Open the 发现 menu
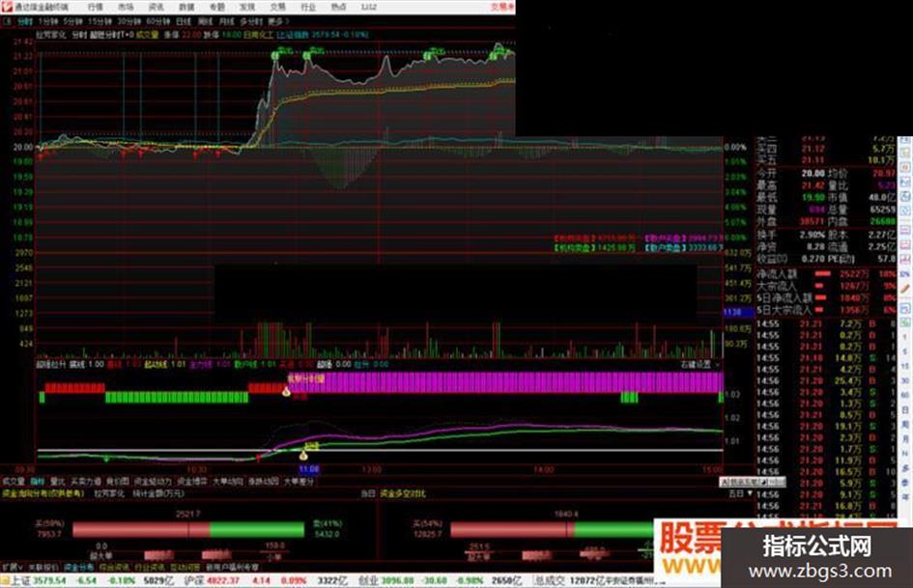Viewport: 913px width, 588px height. 247,7
